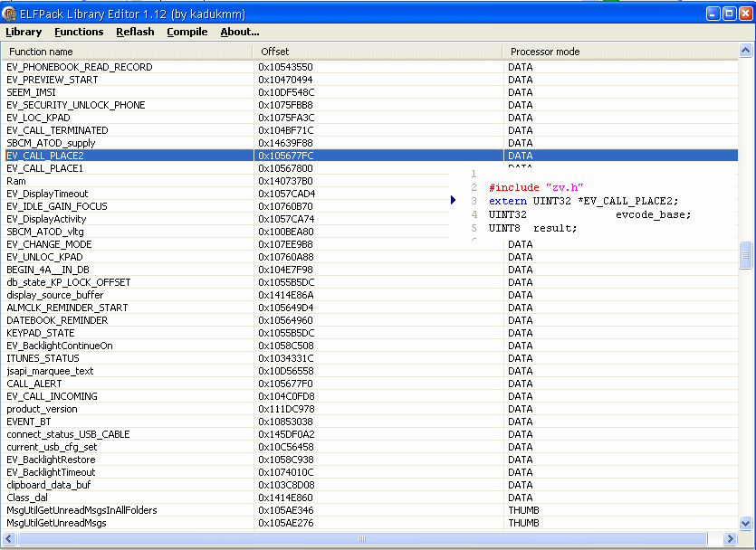Click the horizontal scrollbar left arrow

pyautogui.click(x=9, y=538)
